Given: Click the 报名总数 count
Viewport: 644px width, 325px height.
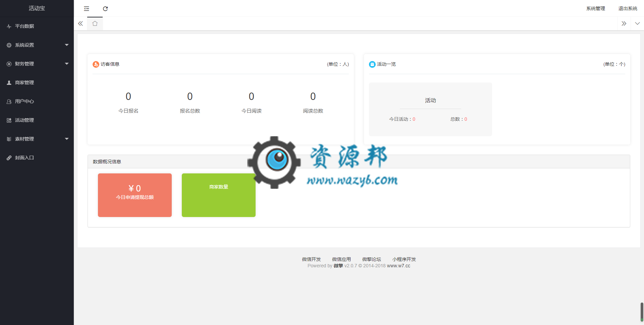Looking at the screenshot, I should pos(190,97).
